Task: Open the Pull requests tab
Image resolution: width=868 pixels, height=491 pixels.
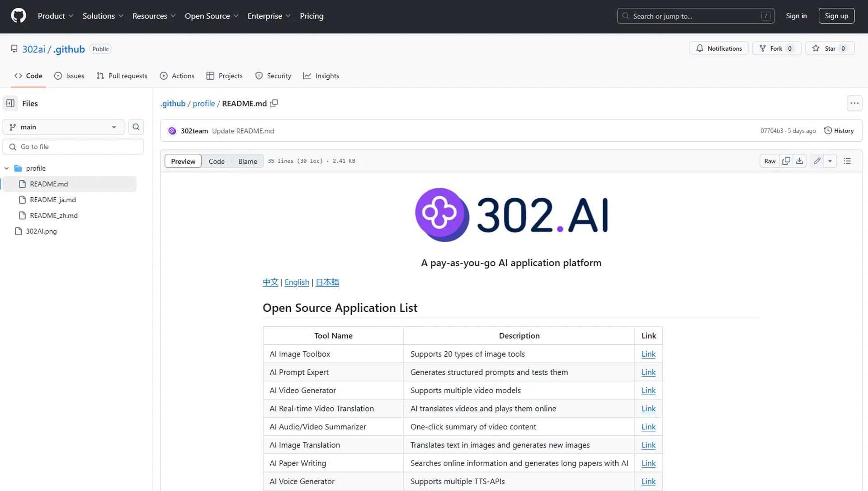Action: [122, 76]
